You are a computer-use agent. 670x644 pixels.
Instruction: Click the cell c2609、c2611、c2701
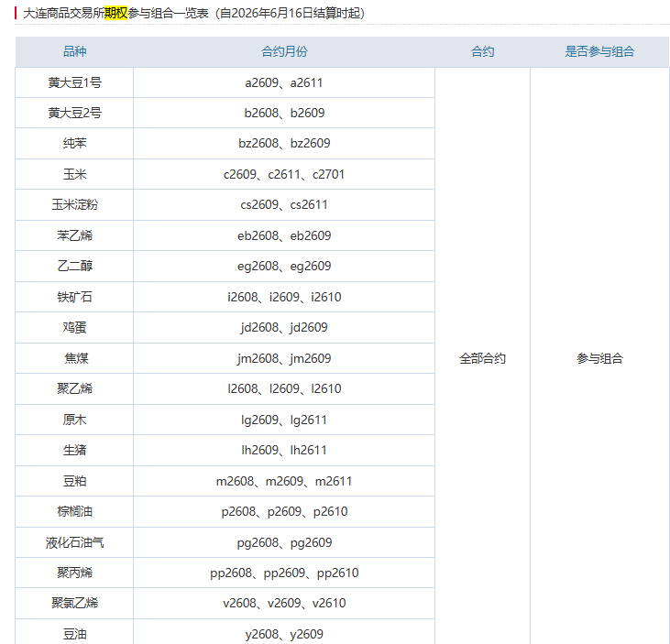click(x=284, y=174)
